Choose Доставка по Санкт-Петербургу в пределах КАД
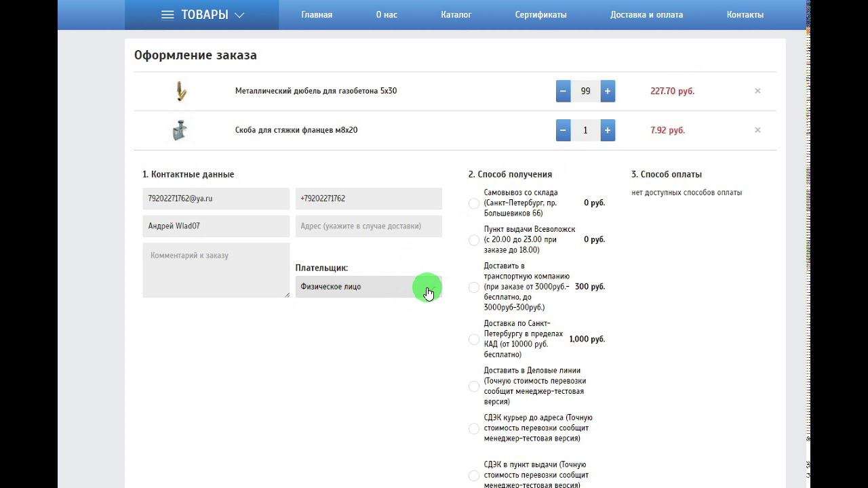 point(474,340)
